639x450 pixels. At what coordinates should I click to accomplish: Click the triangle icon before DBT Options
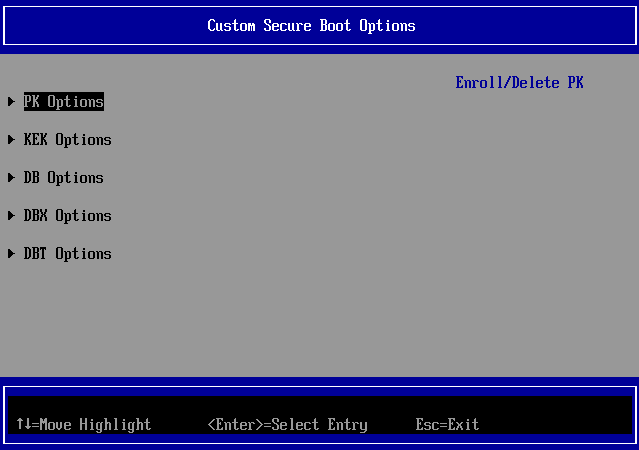tap(11, 254)
